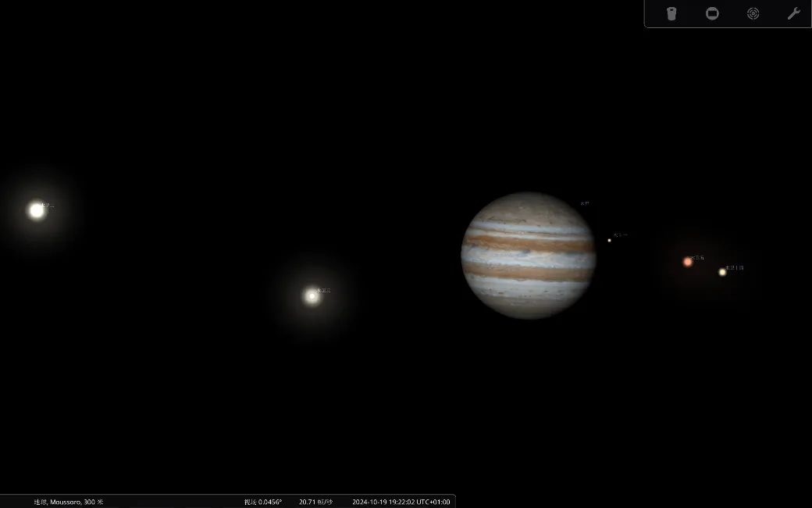Toggle the sensor frame icon
This screenshot has width=812, height=508.
pos(712,13)
